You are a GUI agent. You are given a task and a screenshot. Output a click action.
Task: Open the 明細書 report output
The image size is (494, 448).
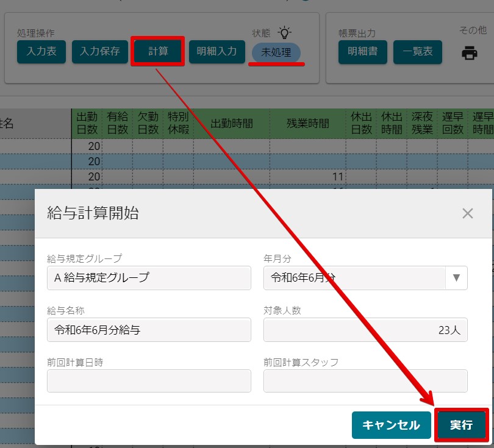pyautogui.click(x=363, y=52)
